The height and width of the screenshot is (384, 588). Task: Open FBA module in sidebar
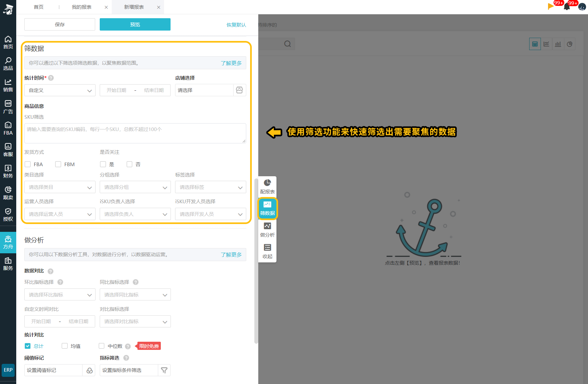tap(8, 128)
